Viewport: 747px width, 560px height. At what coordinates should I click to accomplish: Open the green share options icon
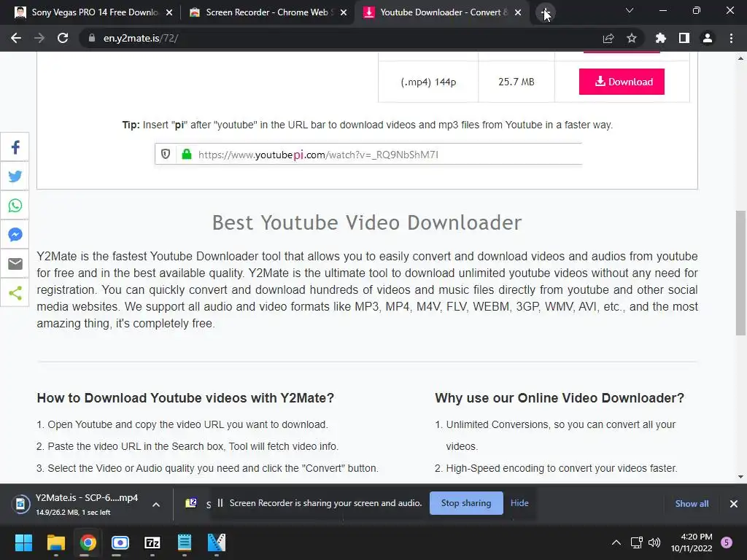click(15, 292)
